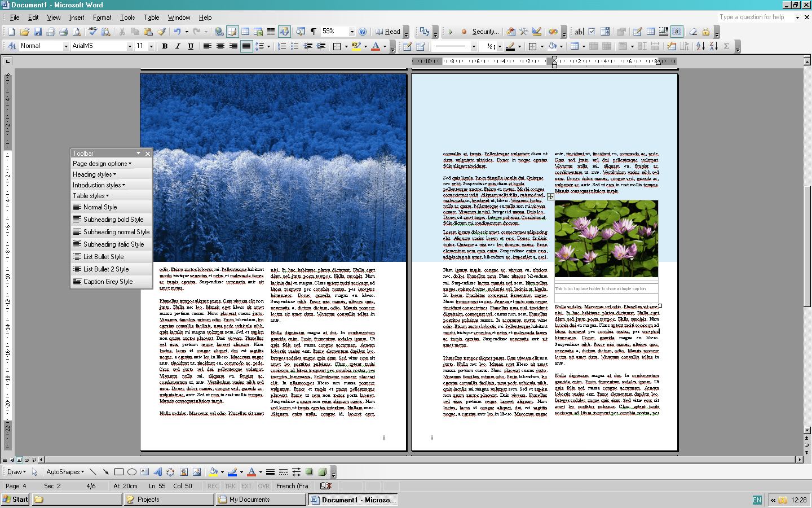The height and width of the screenshot is (508, 812).
Task: Save the document with the floppy disk icon
Action: (x=38, y=32)
